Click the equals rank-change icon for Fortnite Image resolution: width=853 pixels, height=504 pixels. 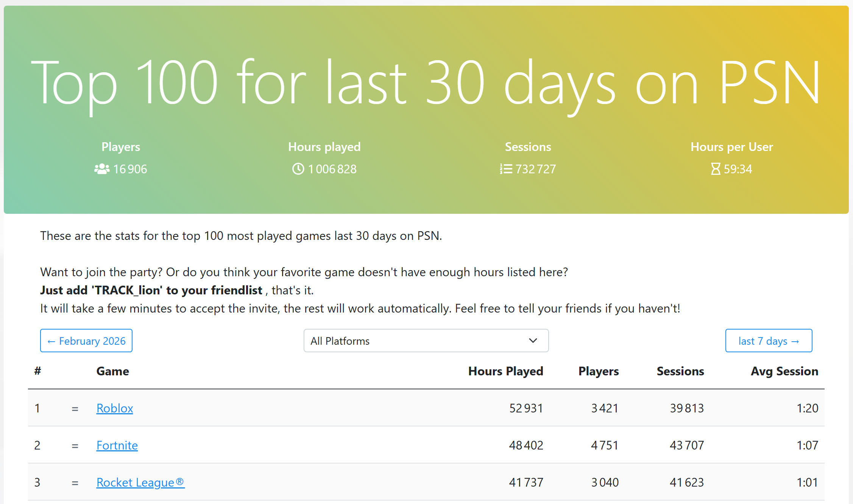click(75, 446)
